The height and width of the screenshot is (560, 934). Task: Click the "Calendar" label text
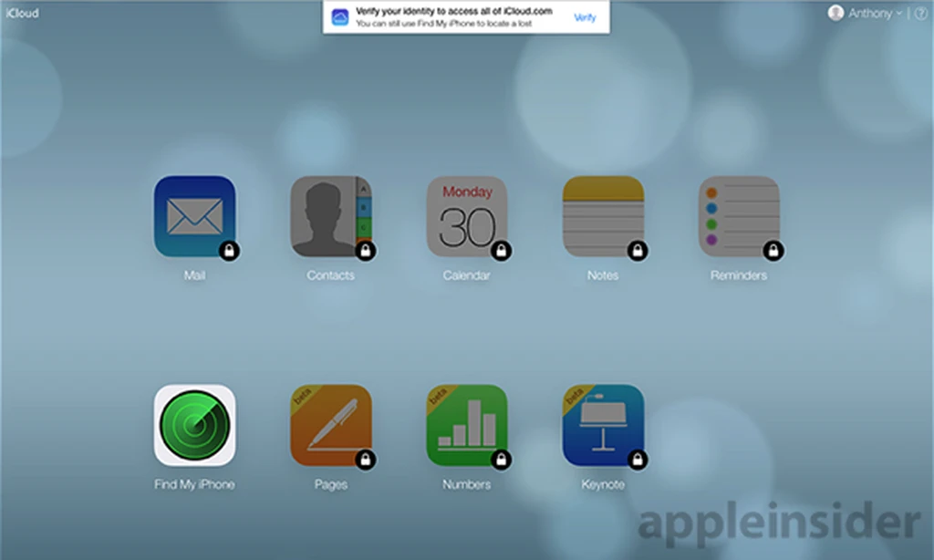(x=466, y=275)
